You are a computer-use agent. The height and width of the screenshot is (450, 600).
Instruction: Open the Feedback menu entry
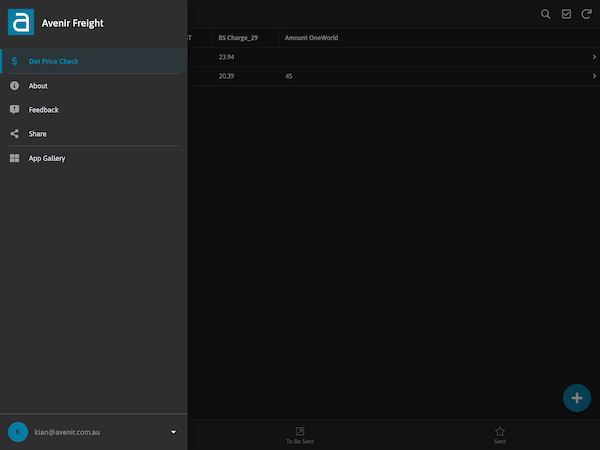click(x=43, y=110)
